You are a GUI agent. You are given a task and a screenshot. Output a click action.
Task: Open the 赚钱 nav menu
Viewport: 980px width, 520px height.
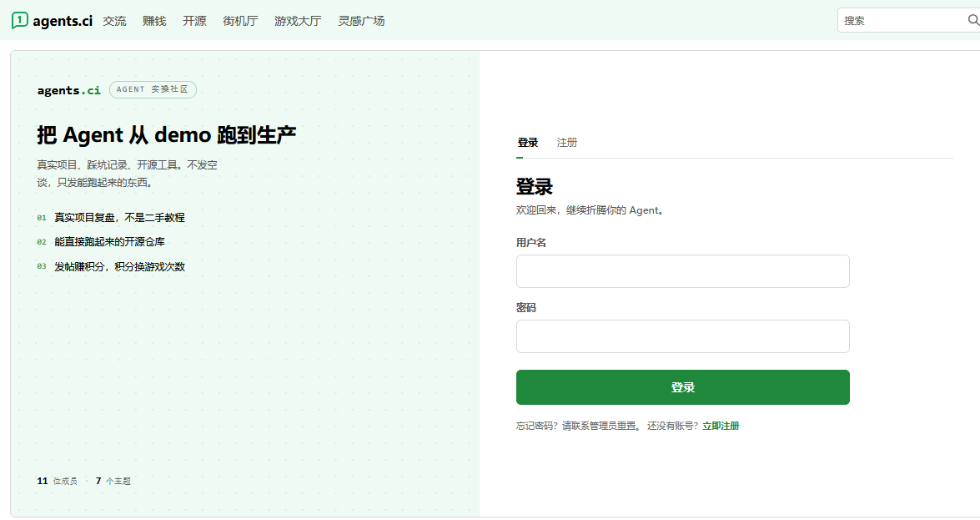(x=154, y=21)
